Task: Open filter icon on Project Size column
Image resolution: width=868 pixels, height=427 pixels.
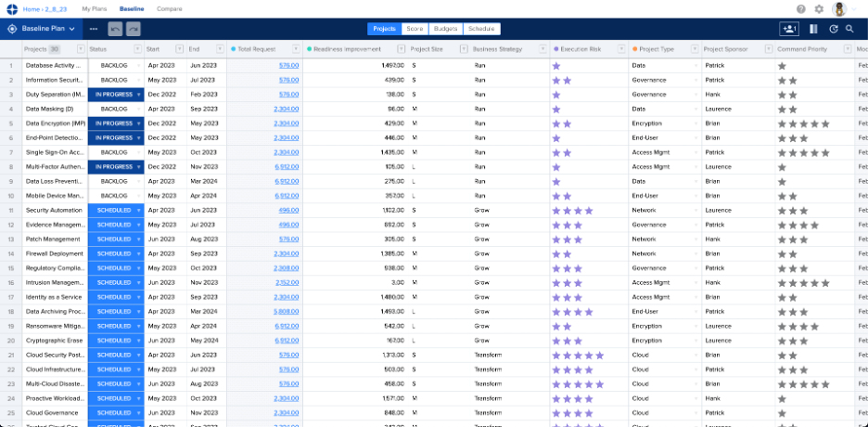Action: coord(463,49)
